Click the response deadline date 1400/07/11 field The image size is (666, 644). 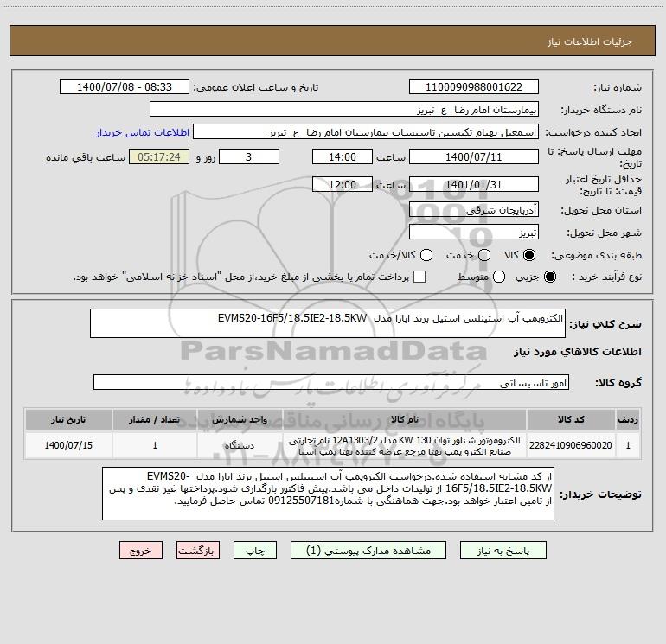click(474, 156)
